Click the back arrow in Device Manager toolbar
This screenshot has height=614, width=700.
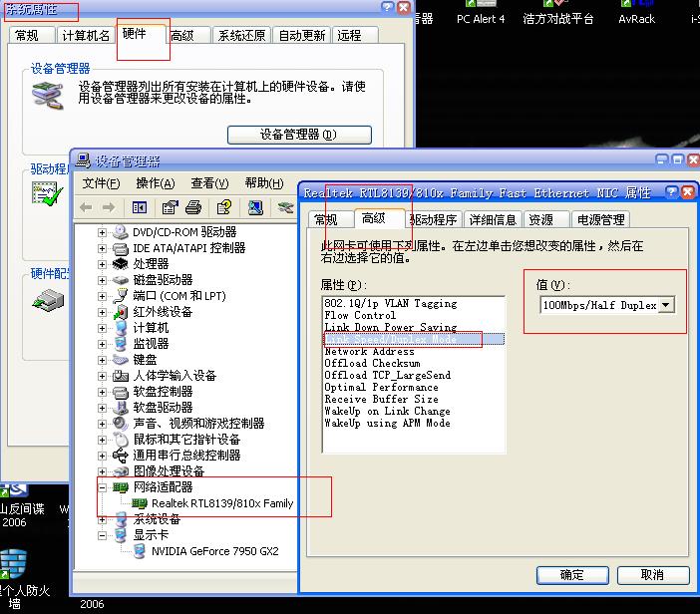pos(86,207)
